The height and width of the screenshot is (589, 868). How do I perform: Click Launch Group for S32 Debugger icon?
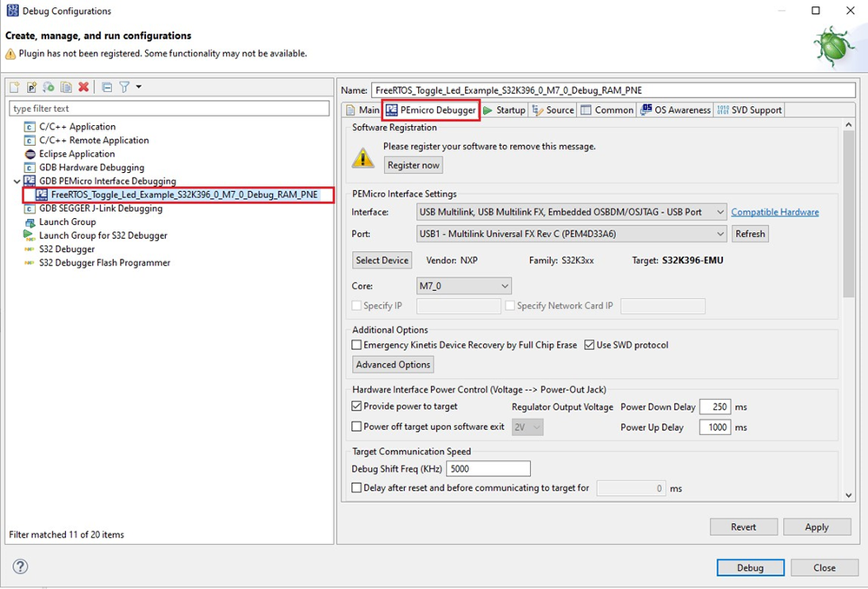click(x=30, y=235)
